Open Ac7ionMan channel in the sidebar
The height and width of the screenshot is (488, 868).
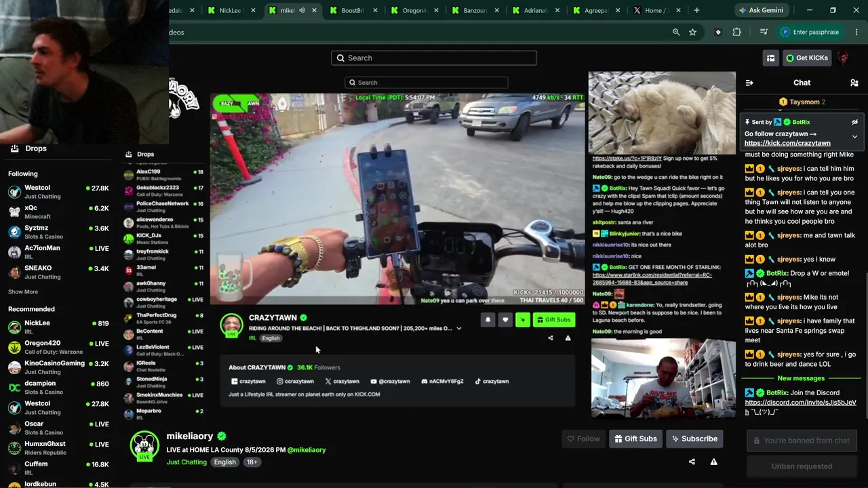59,252
